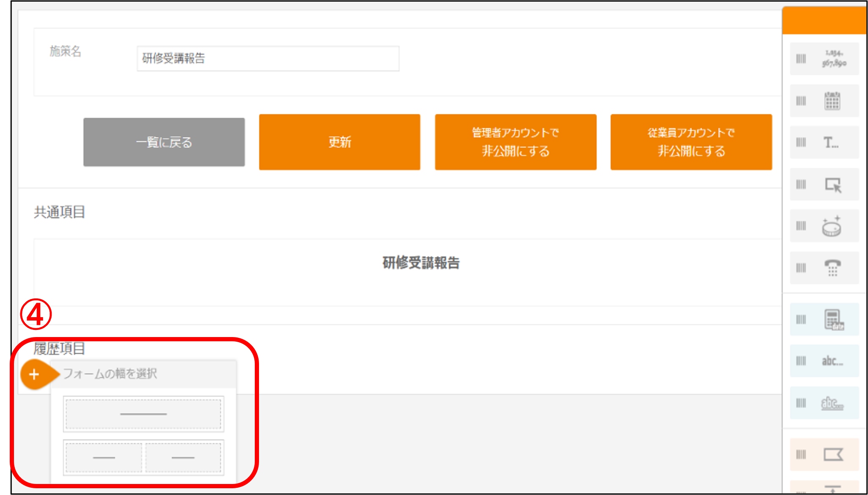The width and height of the screenshot is (868, 495).
Task: Select the calculator date calculation icon
Action: coord(833,319)
